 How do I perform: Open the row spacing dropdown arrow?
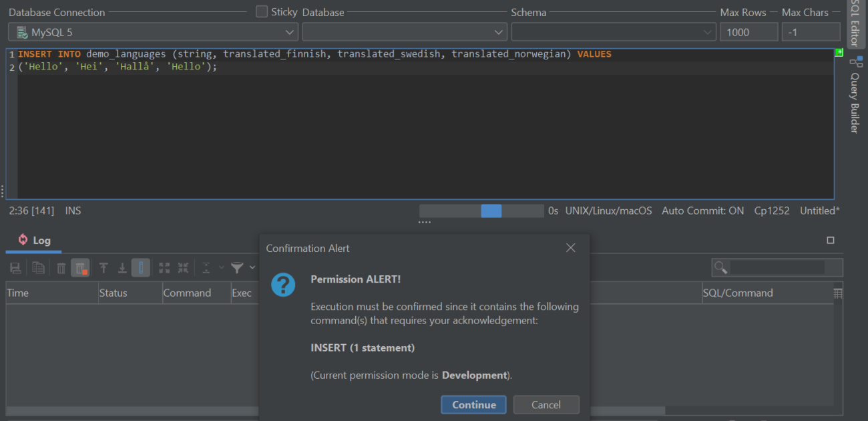click(x=222, y=268)
